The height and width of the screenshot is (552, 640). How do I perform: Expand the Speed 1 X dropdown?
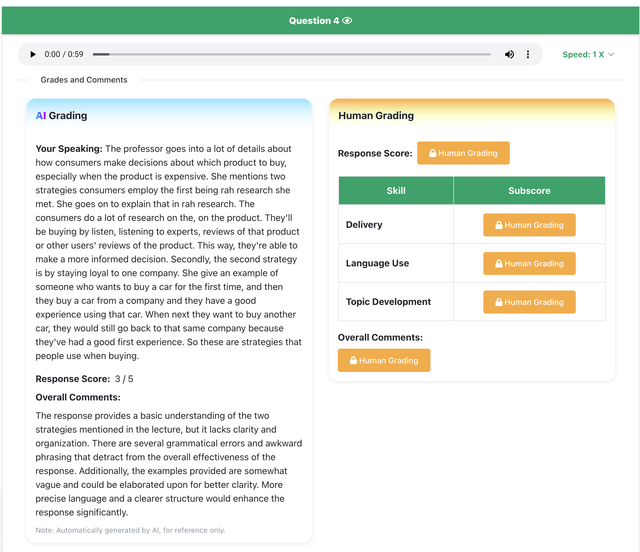(x=587, y=54)
